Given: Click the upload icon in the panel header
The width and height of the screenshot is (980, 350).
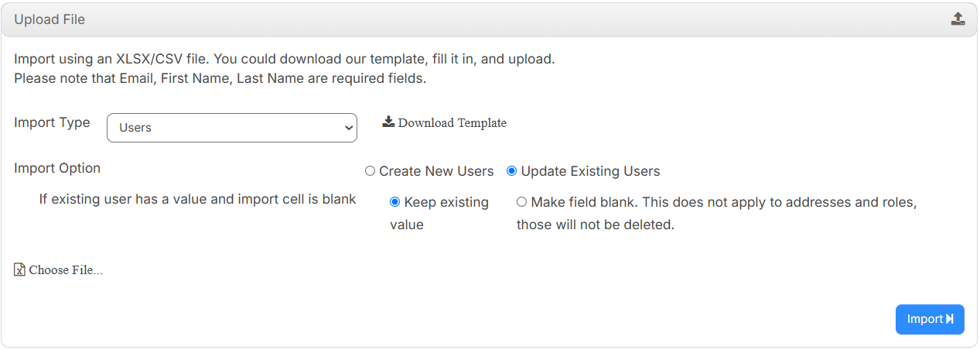Looking at the screenshot, I should coord(958,19).
